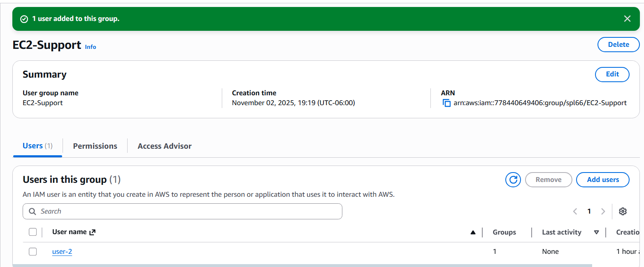Toggle the select-all checkbox in the table header
The image size is (644, 267).
(x=33, y=232)
